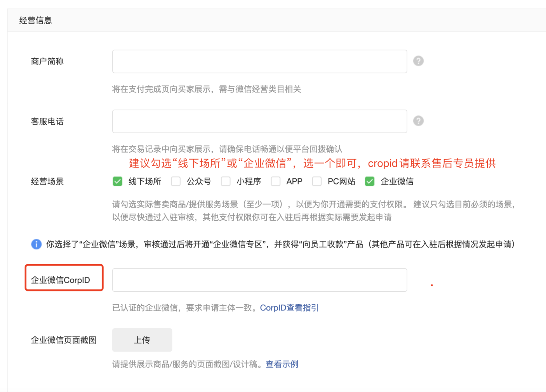
Task: Click the blue info icon before 企业微信 notice
Action: pyautogui.click(x=36, y=244)
